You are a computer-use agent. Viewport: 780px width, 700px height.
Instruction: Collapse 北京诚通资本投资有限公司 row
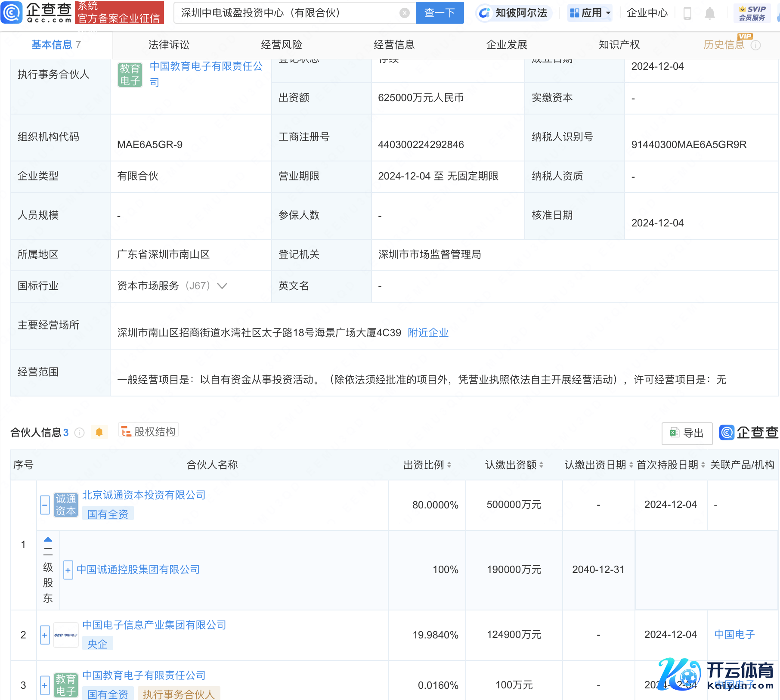pos(45,505)
